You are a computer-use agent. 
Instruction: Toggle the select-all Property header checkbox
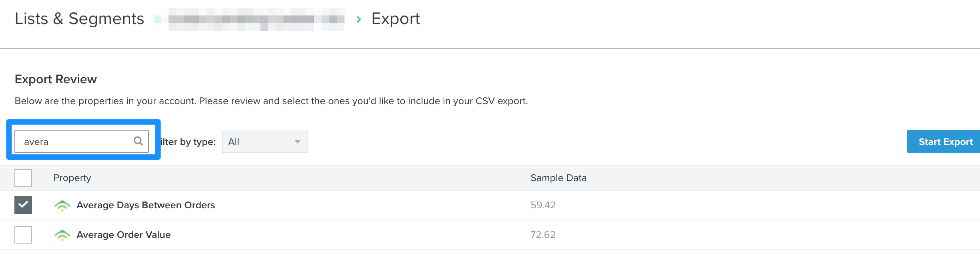(x=23, y=178)
